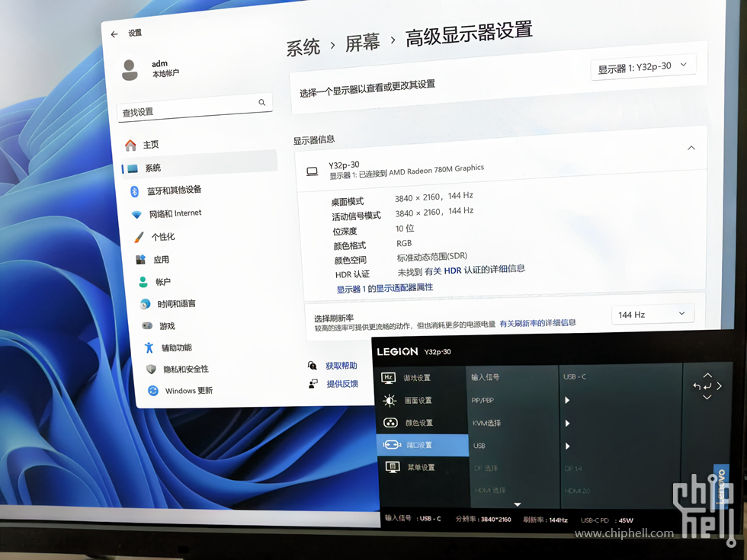Click the adm user avatar icon
The height and width of the screenshot is (560, 747).
(x=130, y=70)
